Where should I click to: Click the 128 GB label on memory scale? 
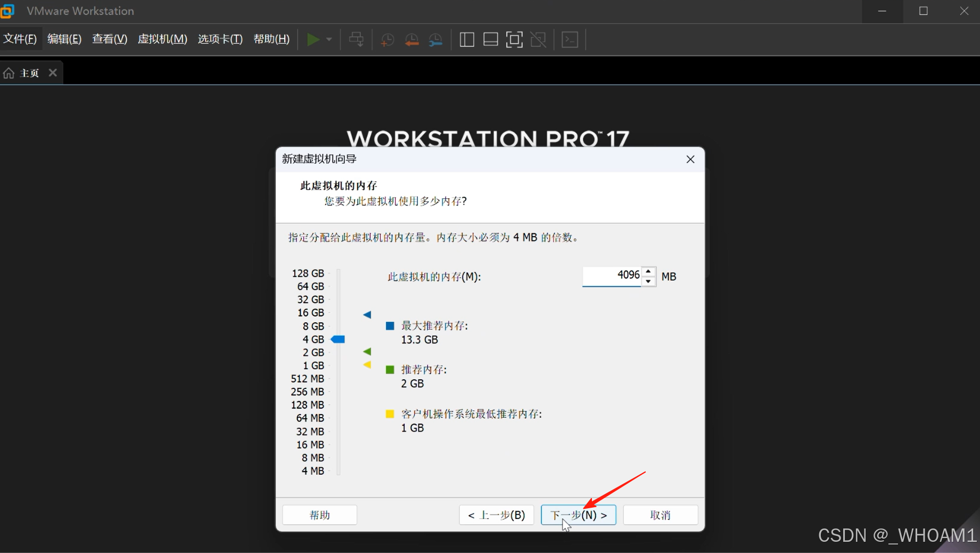[x=308, y=273]
